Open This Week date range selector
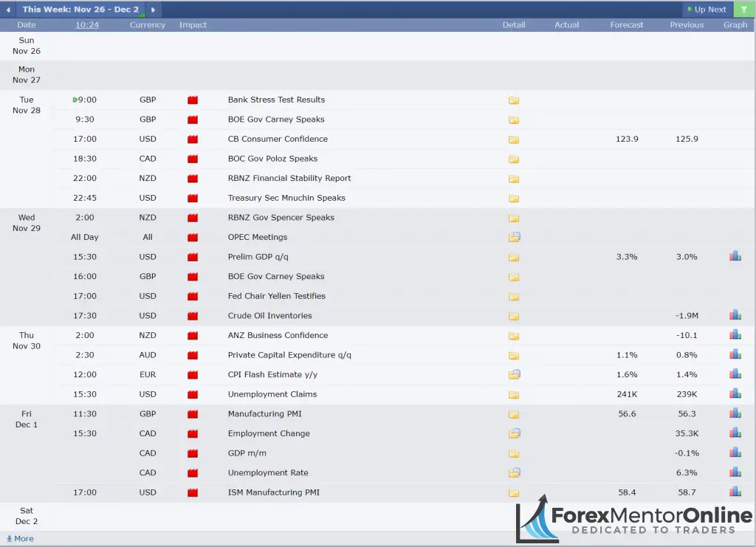756x547 pixels. (x=80, y=10)
